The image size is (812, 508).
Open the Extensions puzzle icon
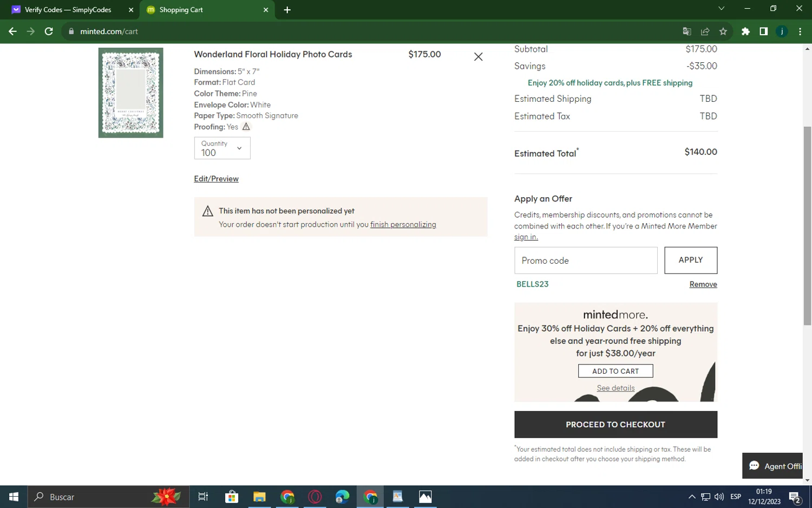[745, 31]
